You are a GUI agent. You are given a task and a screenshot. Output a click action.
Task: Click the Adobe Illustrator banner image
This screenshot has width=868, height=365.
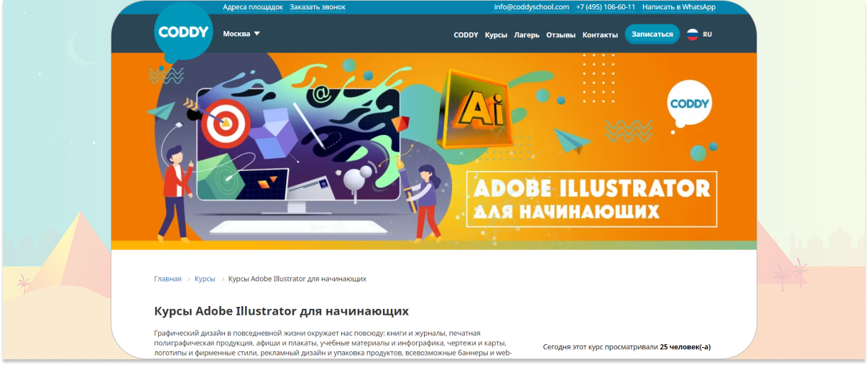pos(434,151)
